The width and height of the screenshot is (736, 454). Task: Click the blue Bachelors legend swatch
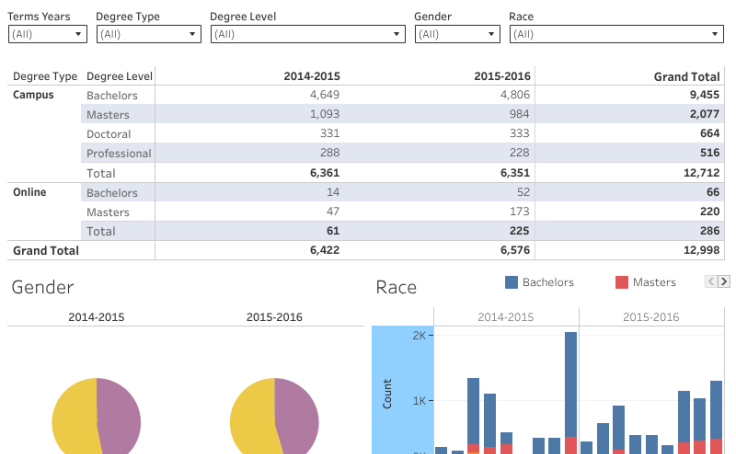click(511, 282)
